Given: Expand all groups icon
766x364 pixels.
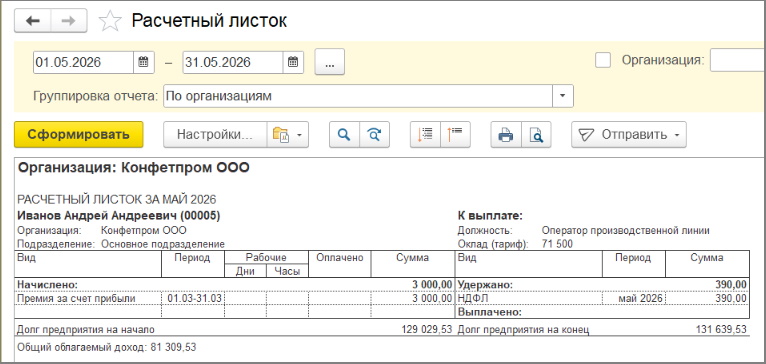Looking at the screenshot, I should [x=425, y=134].
